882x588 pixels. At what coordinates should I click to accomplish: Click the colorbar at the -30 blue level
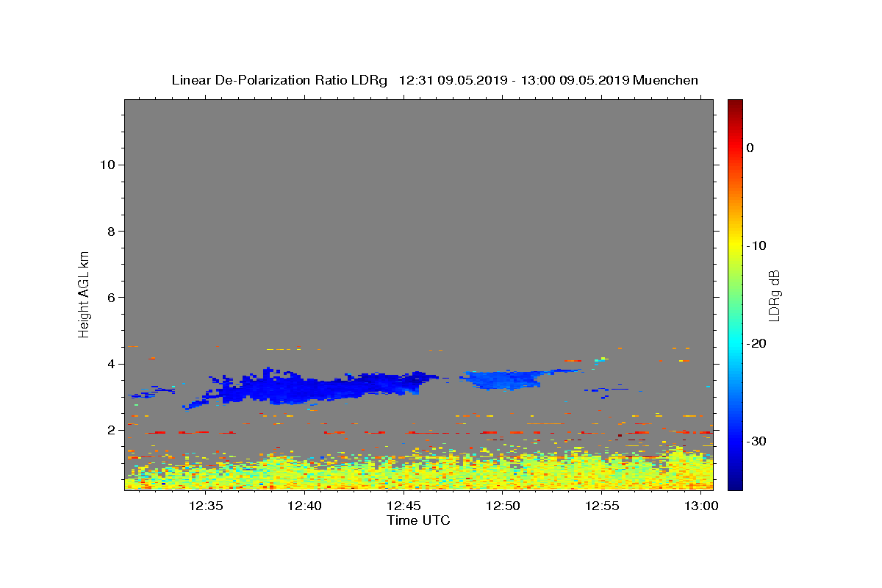point(735,441)
